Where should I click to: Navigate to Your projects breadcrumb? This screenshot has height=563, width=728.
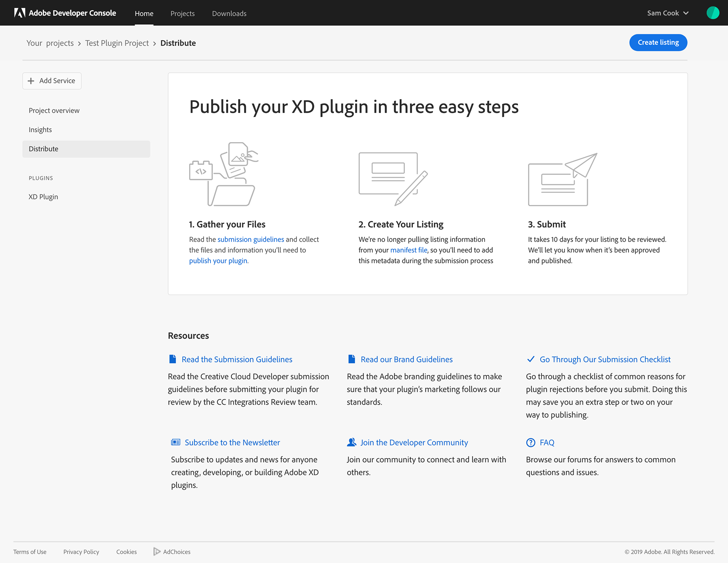(50, 43)
